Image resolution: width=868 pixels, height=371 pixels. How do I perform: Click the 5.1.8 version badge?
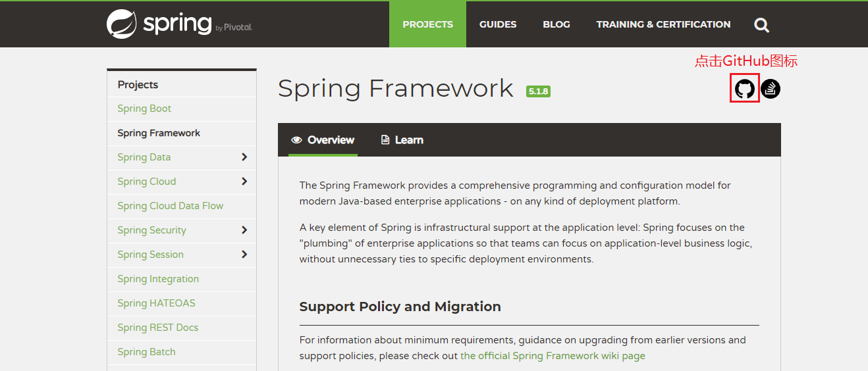pos(538,91)
